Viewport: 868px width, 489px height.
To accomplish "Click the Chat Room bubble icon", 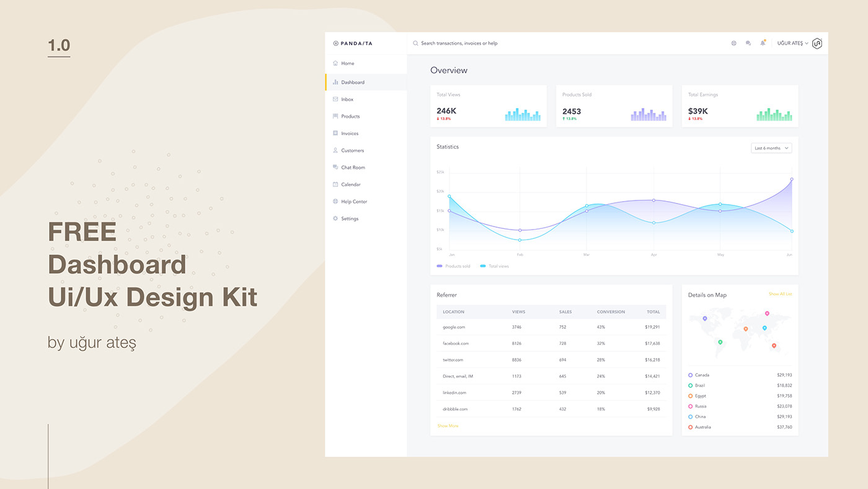I will [x=335, y=168].
